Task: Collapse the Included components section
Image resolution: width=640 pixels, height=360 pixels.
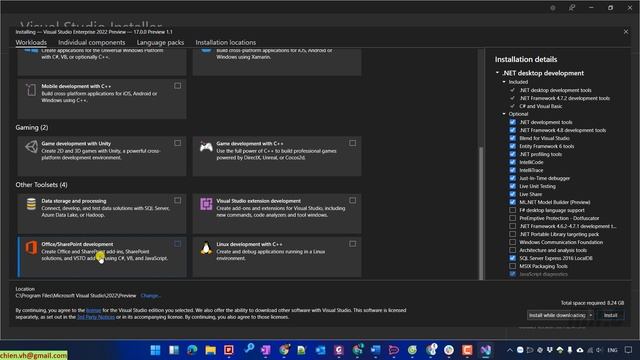Action: click(504, 82)
